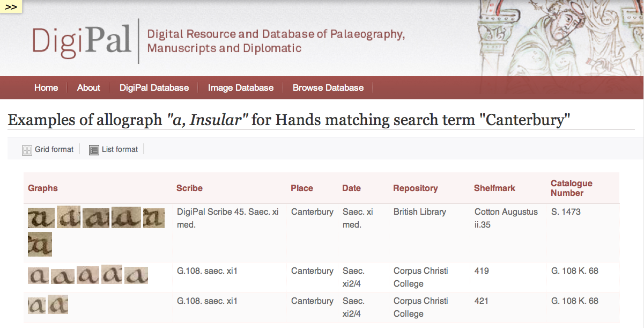The height and width of the screenshot is (328, 644).
Task: Sort by Scribe column header
Action: click(x=189, y=188)
